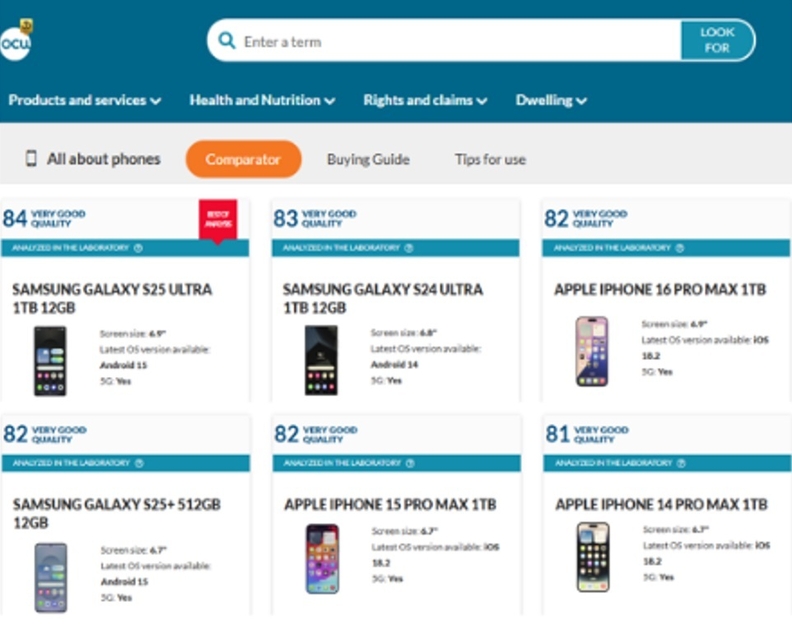Viewport: 792px width, 634px height.
Task: Click the phone icon beside All about phones
Action: click(x=31, y=159)
